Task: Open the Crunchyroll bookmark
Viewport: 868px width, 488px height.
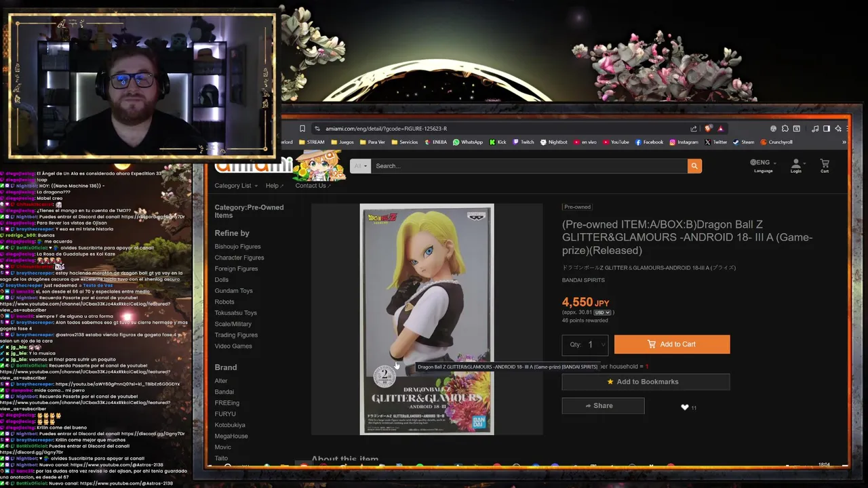Action: pos(776,142)
